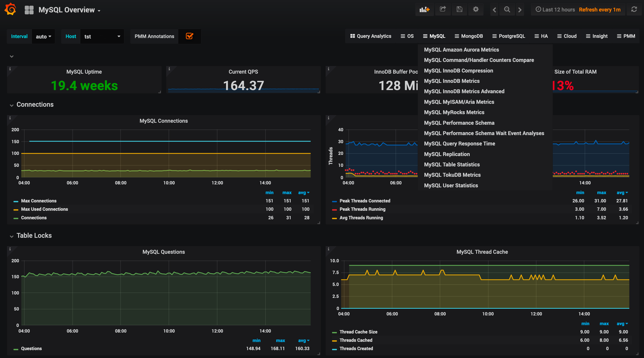Open MySQL TokuDB Metrics dashboard

[x=452, y=175]
